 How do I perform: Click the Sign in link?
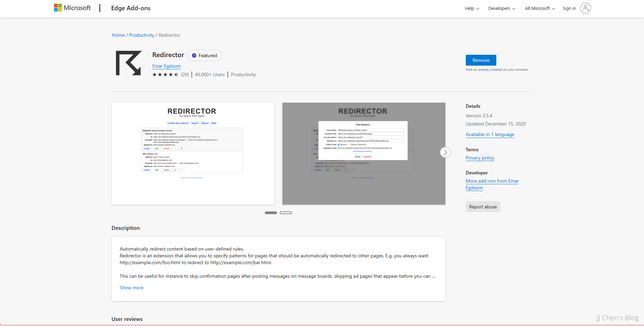click(569, 8)
